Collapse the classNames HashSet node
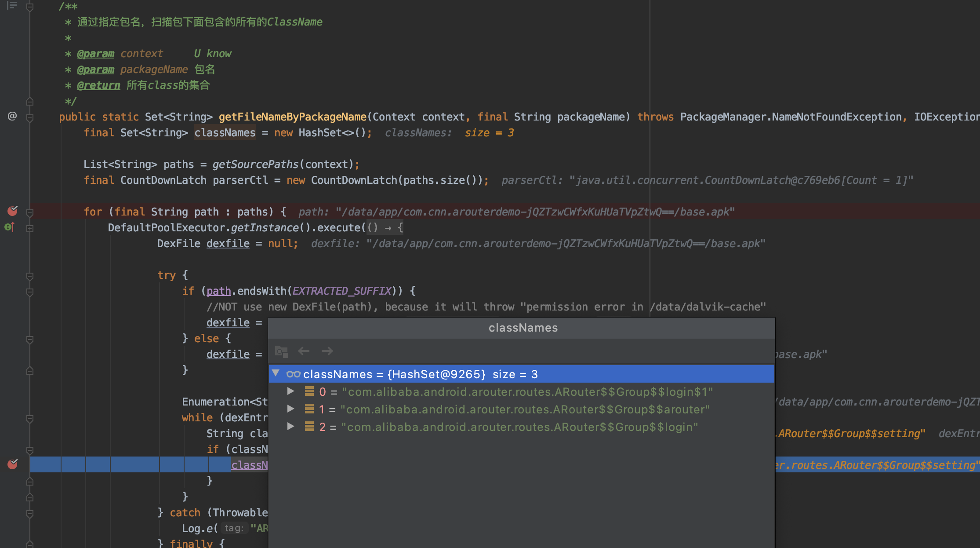The image size is (980, 548). coord(276,373)
